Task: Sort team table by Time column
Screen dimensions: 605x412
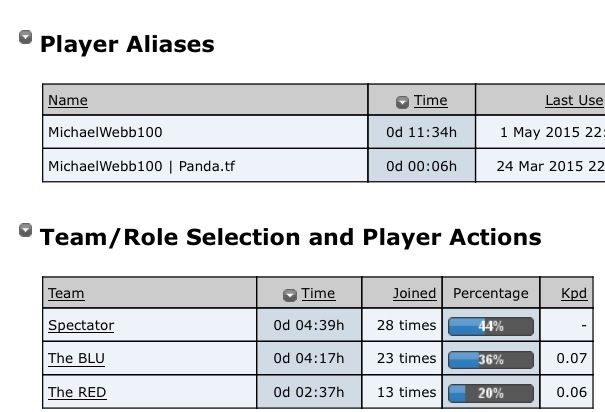Action: click(x=318, y=293)
